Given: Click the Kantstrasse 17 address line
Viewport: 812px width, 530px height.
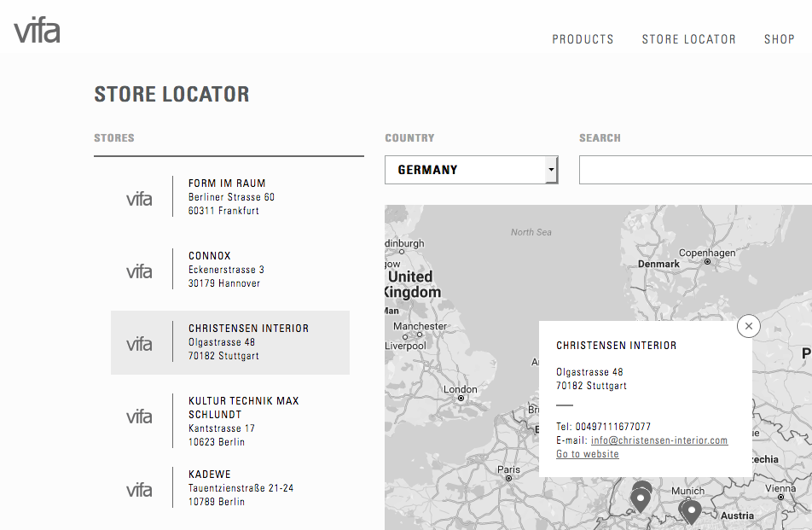Looking at the screenshot, I should click(x=222, y=428).
